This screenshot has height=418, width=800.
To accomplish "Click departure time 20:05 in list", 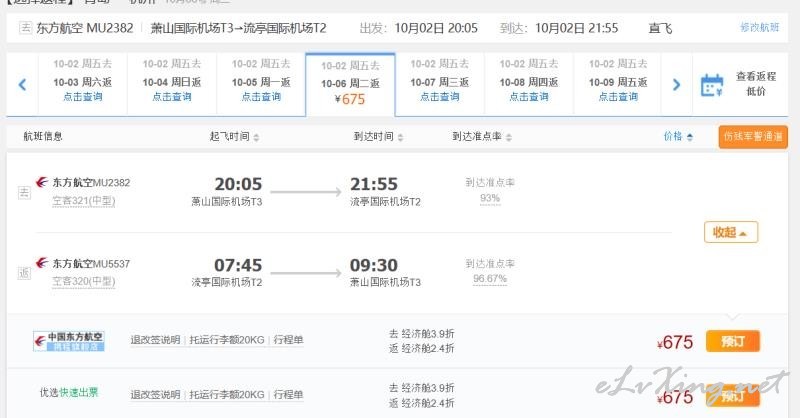I will [x=238, y=184].
